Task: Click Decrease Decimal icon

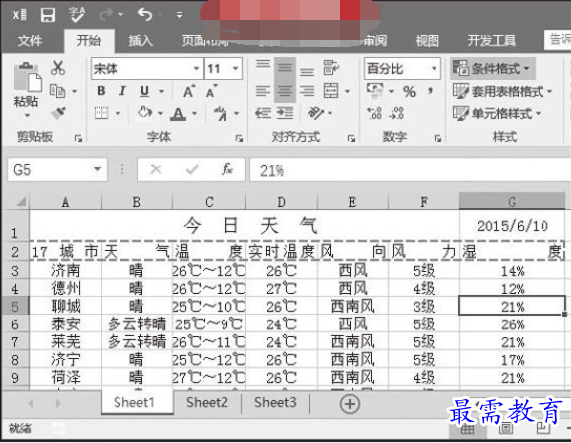Action: pos(397,113)
